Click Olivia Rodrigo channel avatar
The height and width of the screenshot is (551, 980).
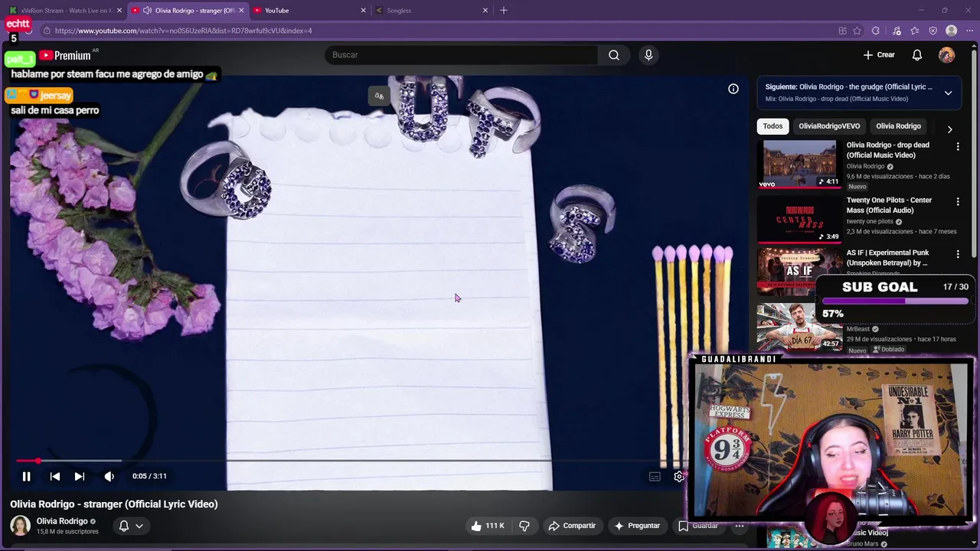[x=20, y=526]
